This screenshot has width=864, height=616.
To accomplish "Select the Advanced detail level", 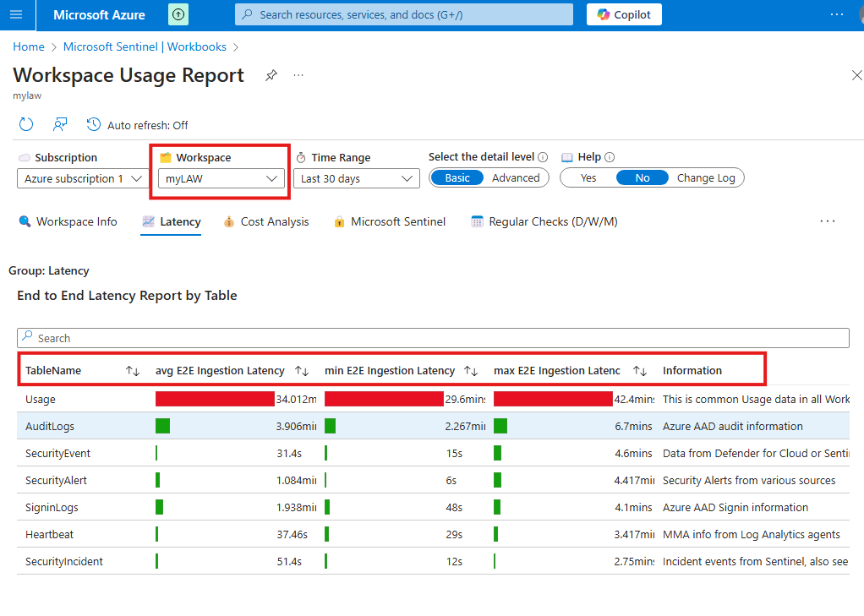I will click(x=516, y=178).
